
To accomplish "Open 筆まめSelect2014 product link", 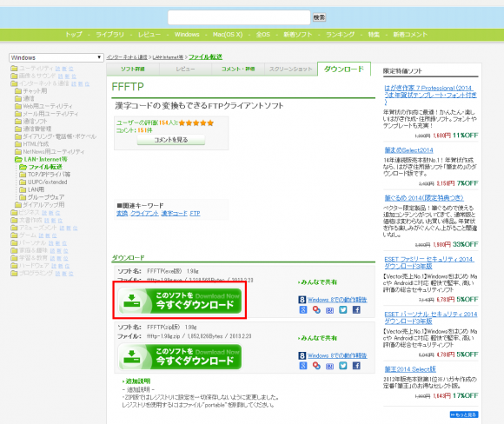I will [x=409, y=150].
